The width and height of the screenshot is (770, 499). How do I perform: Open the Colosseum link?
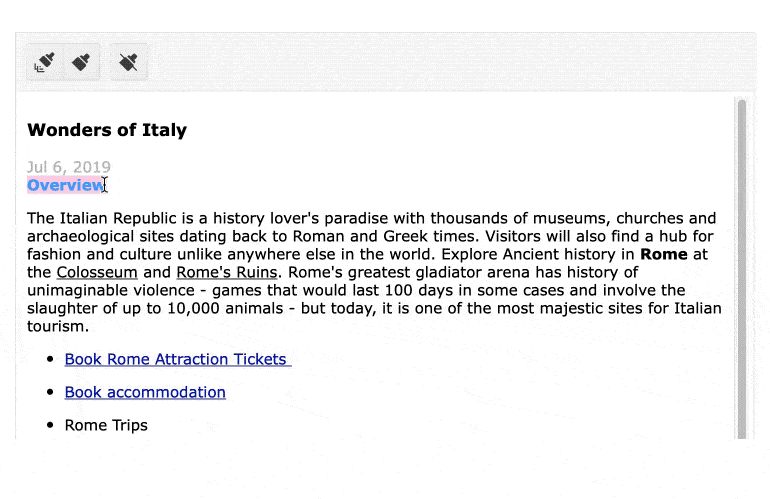click(97, 272)
